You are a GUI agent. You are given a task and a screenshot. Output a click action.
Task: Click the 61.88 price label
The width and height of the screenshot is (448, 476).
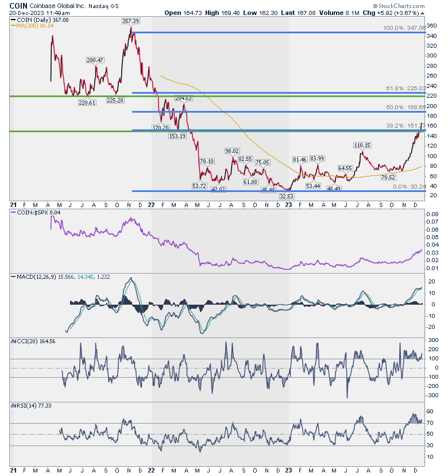click(x=250, y=182)
